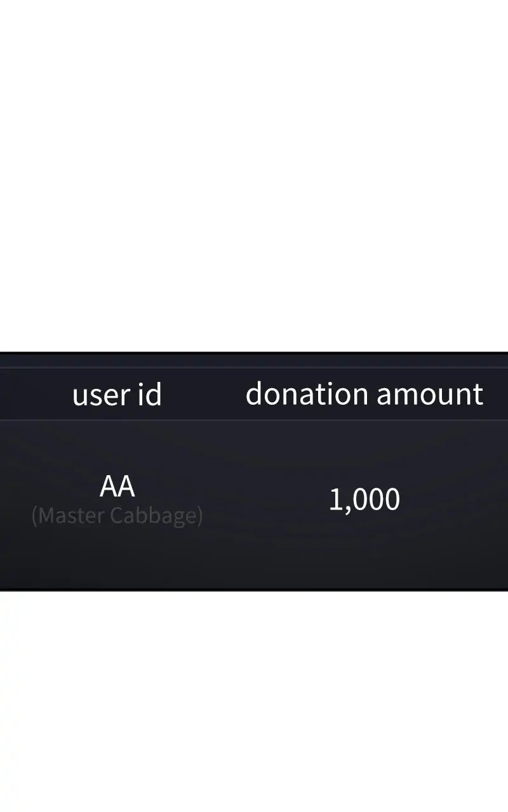
Task: Click the thin dark strip above the header row
Action: 254,360
